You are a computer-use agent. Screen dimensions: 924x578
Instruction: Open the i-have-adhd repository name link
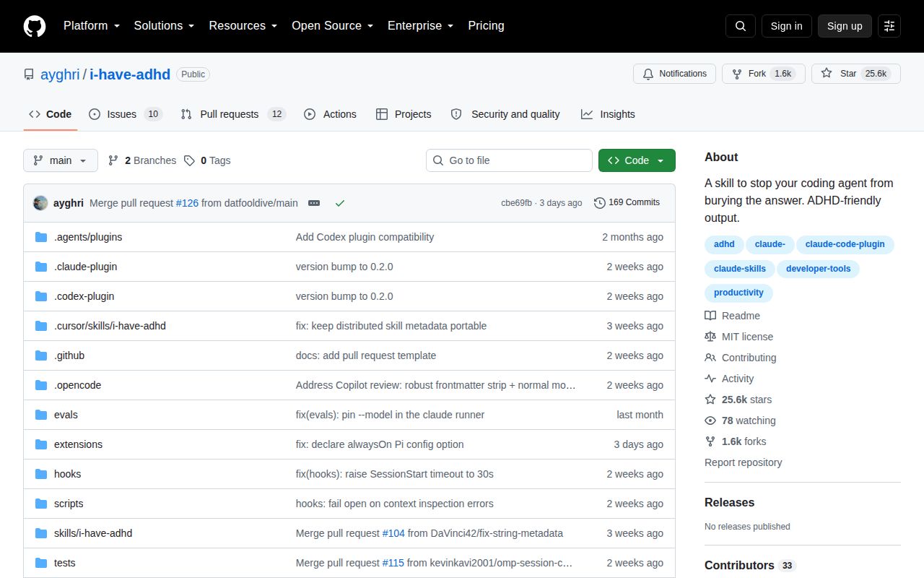(130, 74)
